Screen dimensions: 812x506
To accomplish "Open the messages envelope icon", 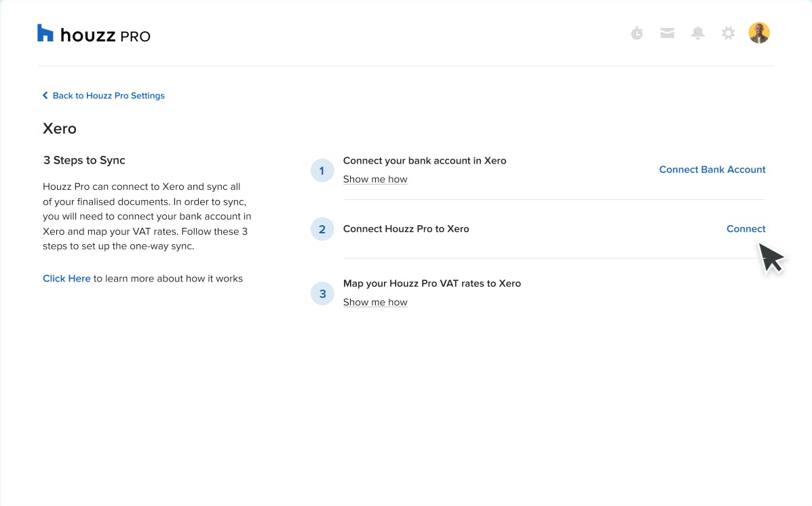I will (x=667, y=33).
